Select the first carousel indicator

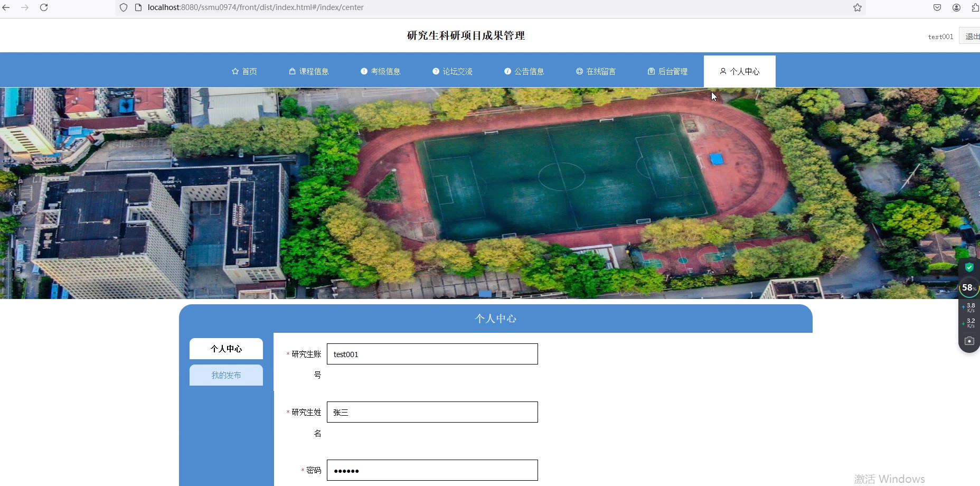pyautogui.click(x=485, y=294)
